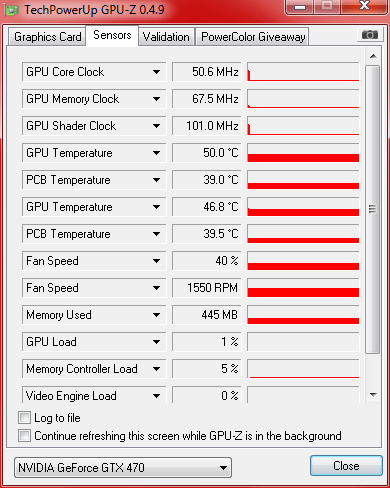The height and width of the screenshot is (488, 390).
Task: Click the scrollbar up arrow
Action: click(x=373, y=56)
